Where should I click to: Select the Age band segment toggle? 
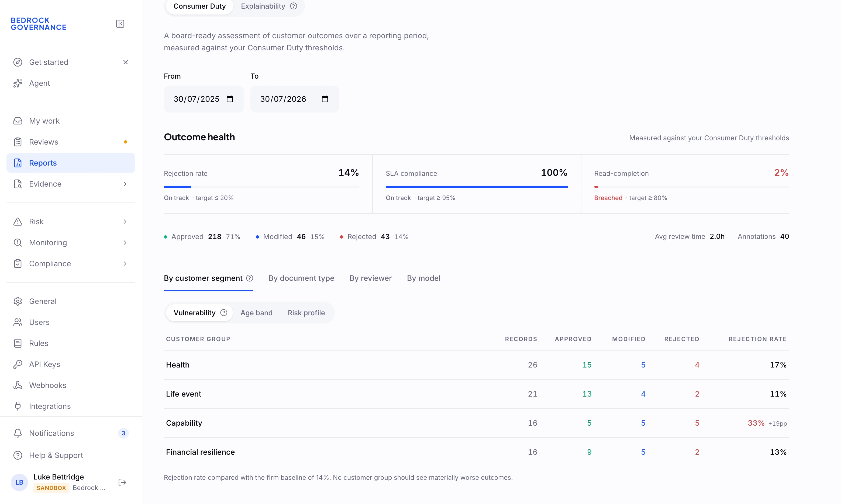pos(256,313)
